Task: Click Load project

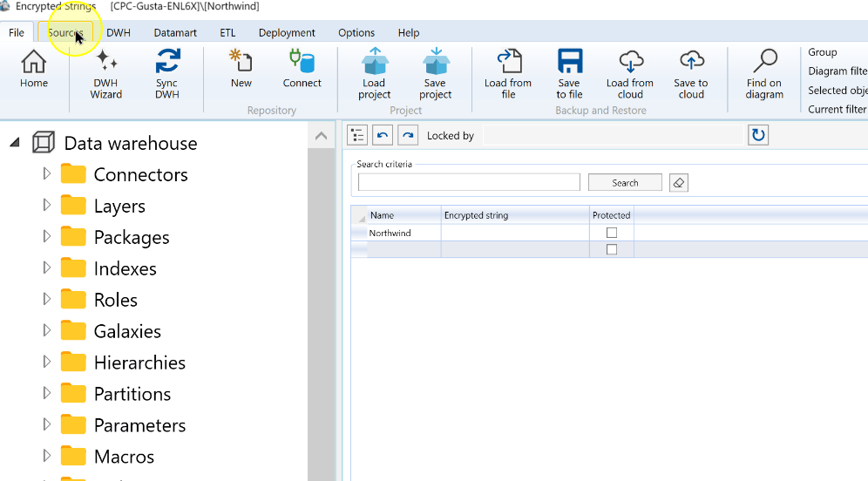Action: click(374, 74)
